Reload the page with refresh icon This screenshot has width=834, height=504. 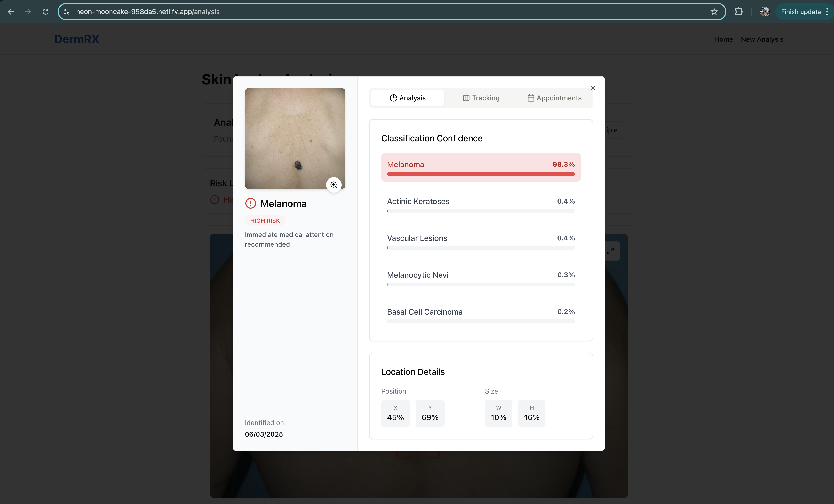tap(46, 12)
